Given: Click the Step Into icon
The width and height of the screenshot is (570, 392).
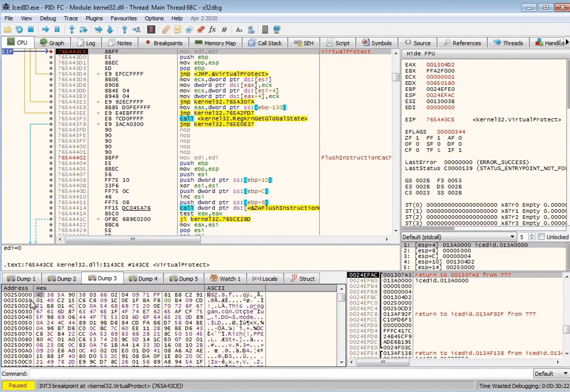Looking at the screenshot, I should (x=71, y=29).
